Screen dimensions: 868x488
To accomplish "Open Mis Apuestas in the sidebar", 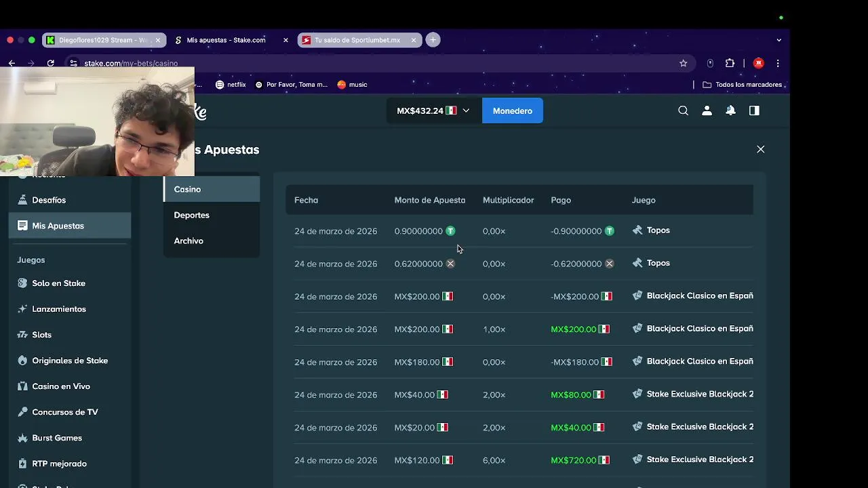I will coord(70,226).
